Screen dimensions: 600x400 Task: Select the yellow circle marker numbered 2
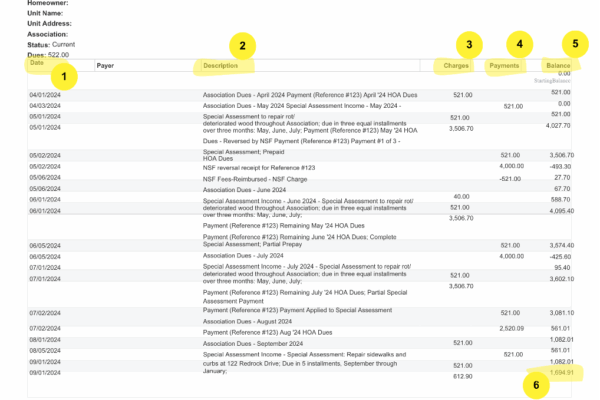242,44
